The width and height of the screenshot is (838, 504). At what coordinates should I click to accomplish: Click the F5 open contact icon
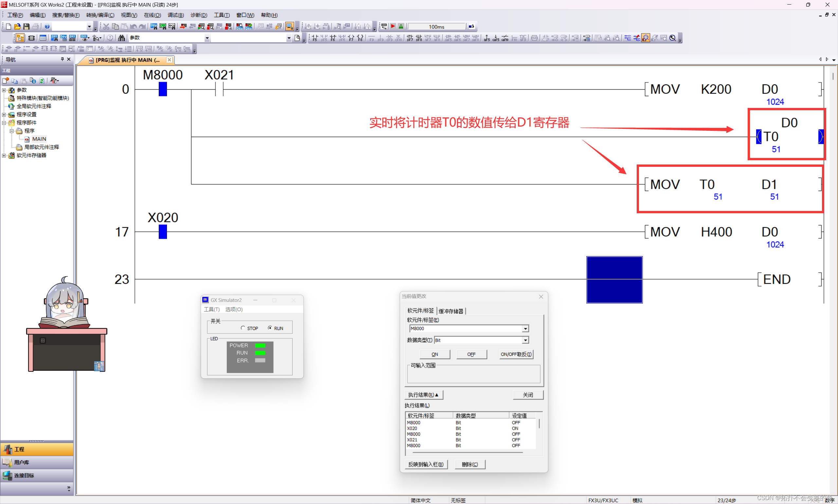point(315,38)
